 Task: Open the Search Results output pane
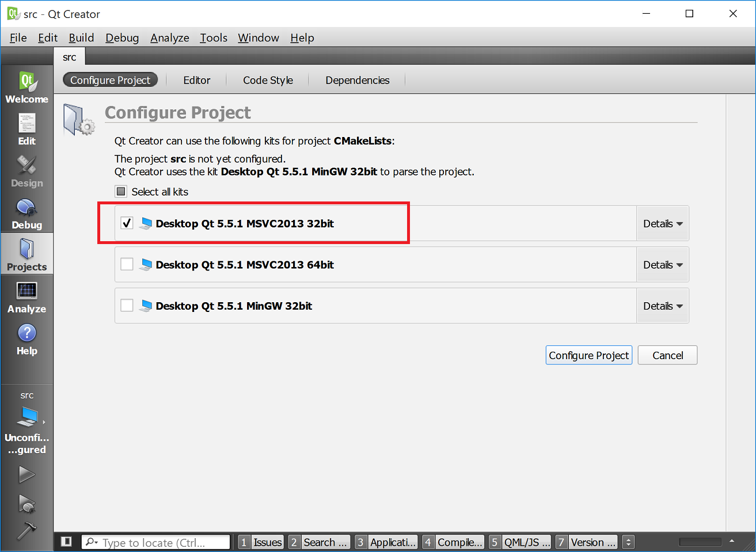(x=318, y=542)
